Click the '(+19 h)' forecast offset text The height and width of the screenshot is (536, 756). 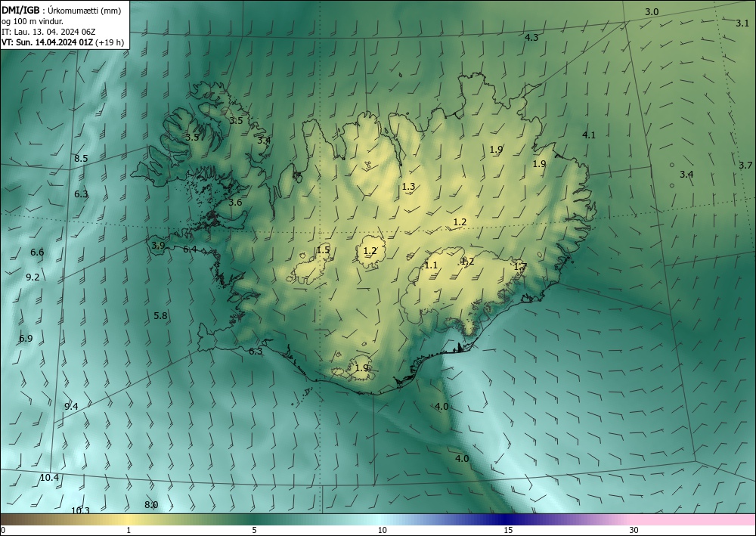pos(110,42)
